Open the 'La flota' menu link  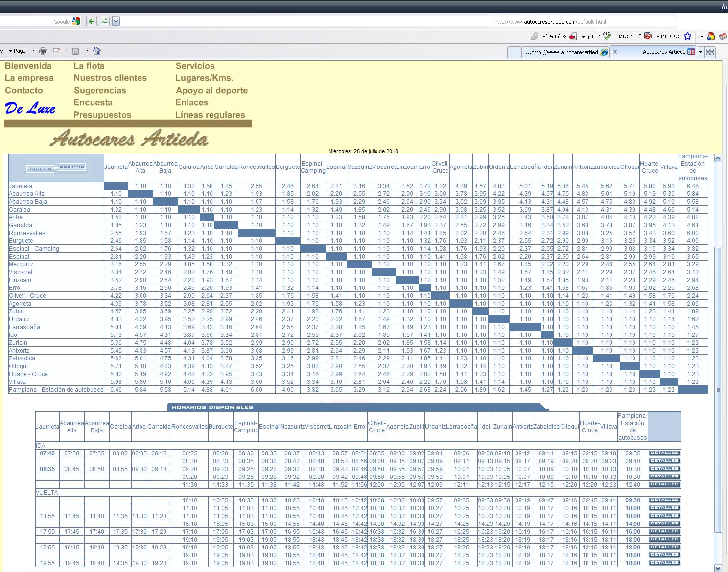pos(89,66)
